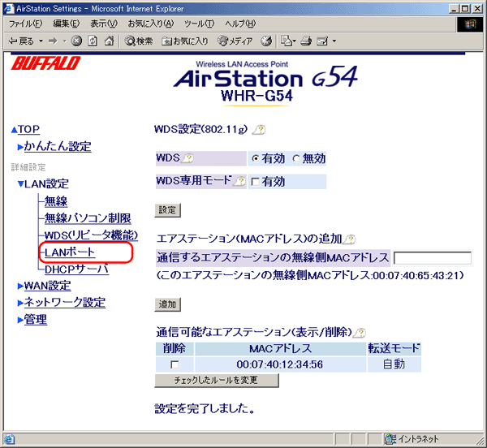Image resolution: width=487 pixels, height=448 pixels.
Task: Click the help icon next to WDS label
Action: [x=187, y=158]
